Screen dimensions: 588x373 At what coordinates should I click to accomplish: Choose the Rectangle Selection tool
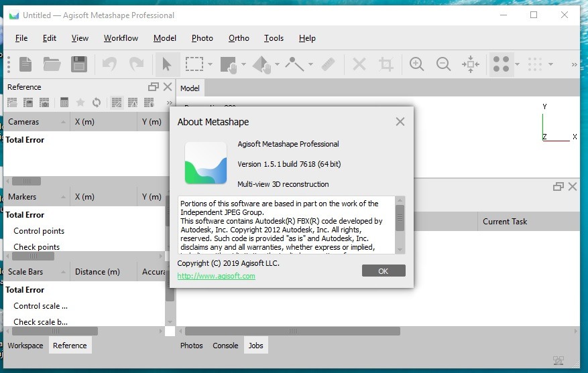point(194,64)
